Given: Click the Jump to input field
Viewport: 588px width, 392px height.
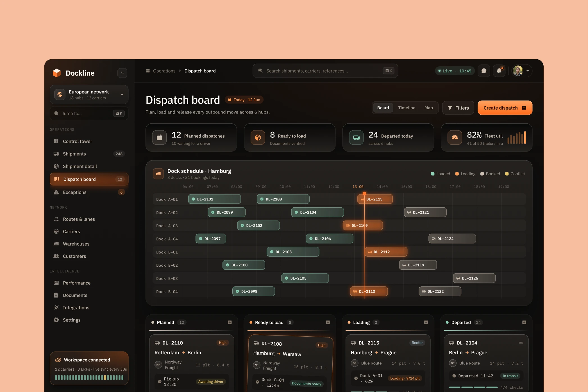Looking at the screenshot, I should [x=89, y=113].
